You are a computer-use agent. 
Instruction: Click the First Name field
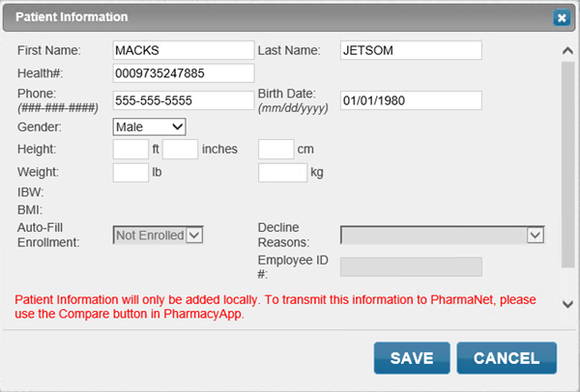click(x=183, y=49)
